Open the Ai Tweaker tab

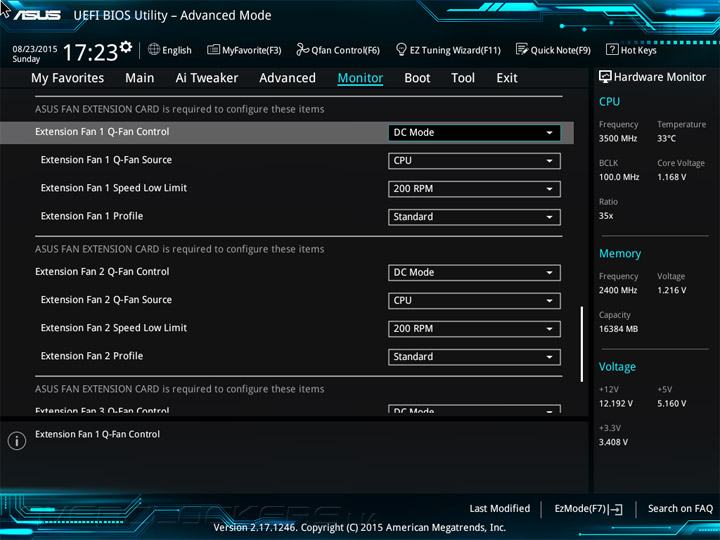[207, 78]
